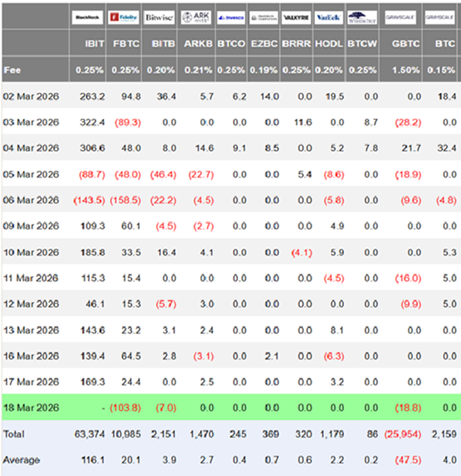461x476 pixels.
Task: Click the Franklin Templeton logo
Action: click(262, 17)
